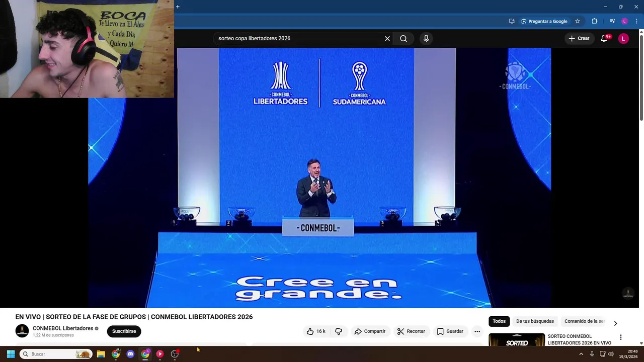Screen dimensions: 644x362
Task: Open a new browser tab with plus icon
Action: pos(178,7)
